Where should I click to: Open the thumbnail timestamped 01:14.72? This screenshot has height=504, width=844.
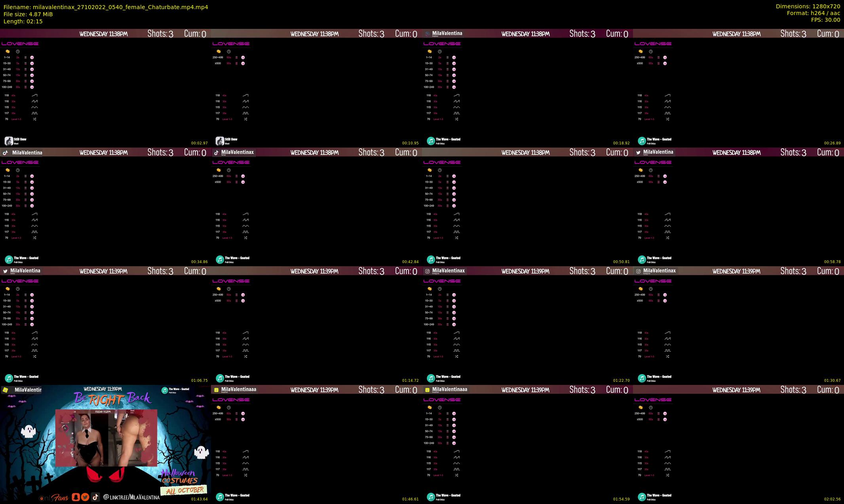316,326
